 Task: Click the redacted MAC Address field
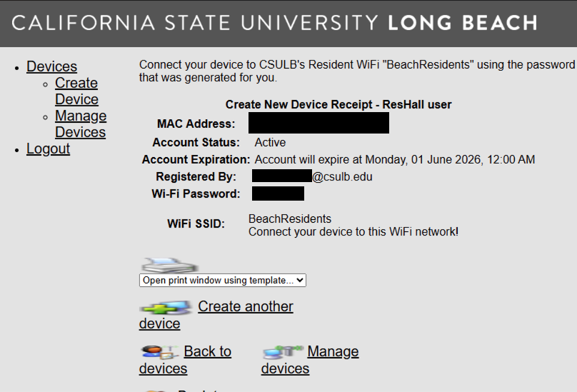click(x=318, y=123)
